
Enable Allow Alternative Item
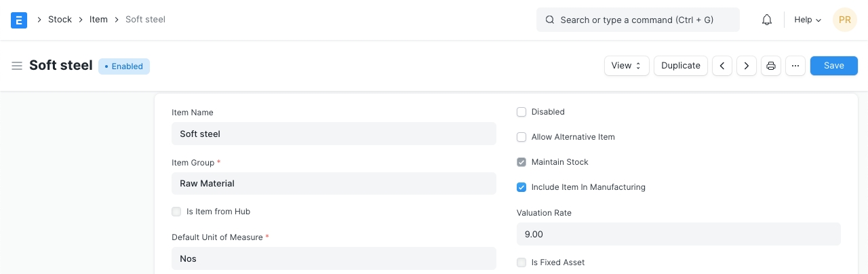point(521,137)
